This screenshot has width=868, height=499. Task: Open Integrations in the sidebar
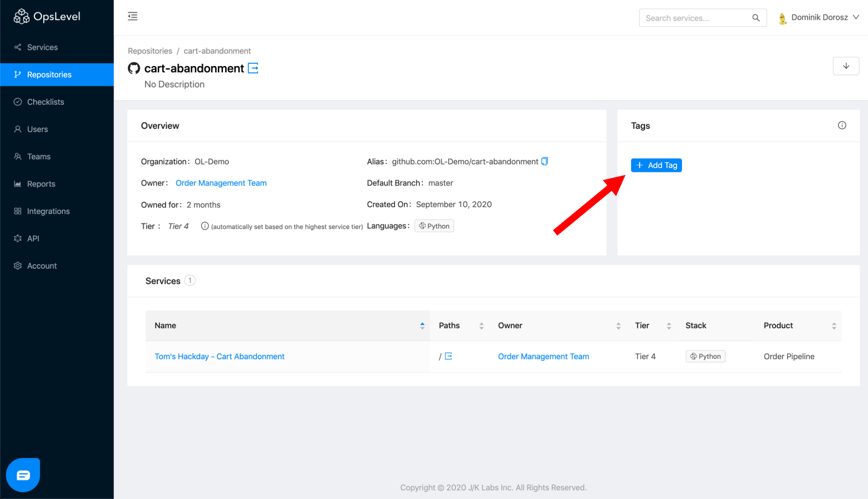point(57,211)
